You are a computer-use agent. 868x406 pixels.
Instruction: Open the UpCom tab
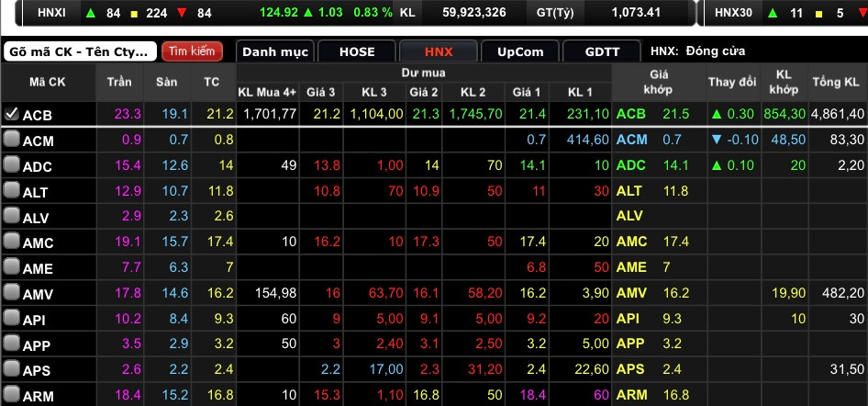tap(520, 51)
